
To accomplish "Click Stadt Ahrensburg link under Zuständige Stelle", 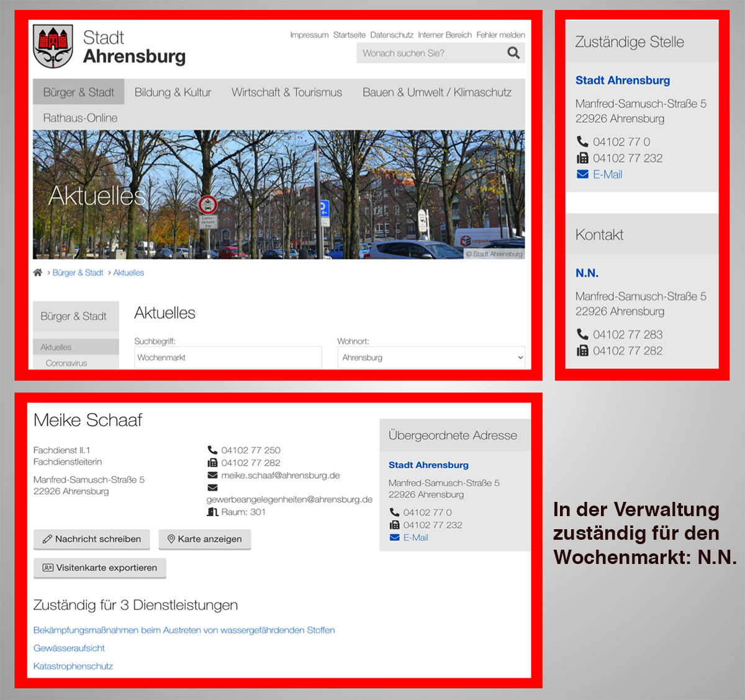I will (x=622, y=80).
